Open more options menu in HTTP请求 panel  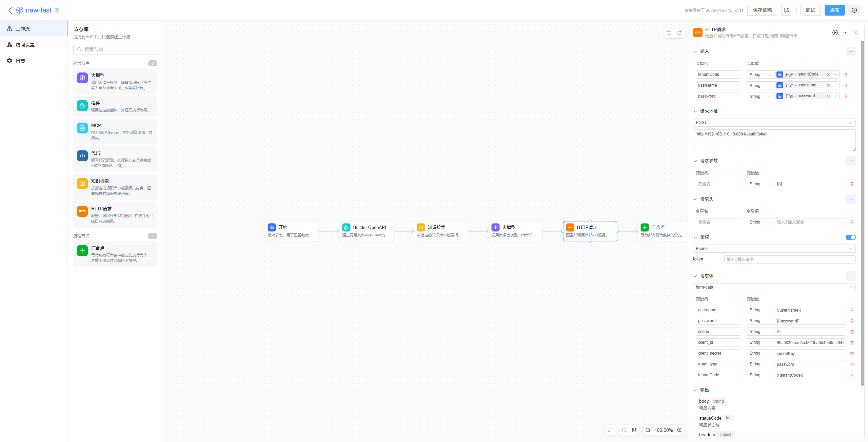click(845, 33)
